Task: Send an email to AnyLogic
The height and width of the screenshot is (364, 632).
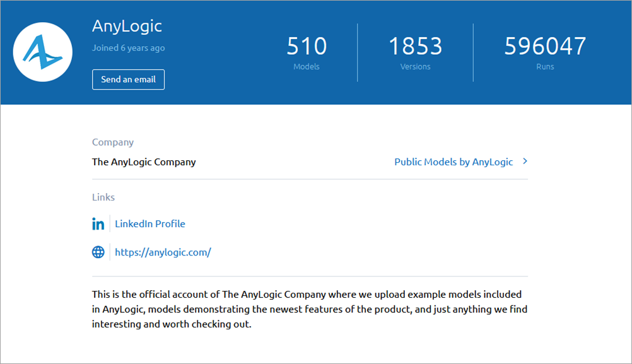Action: (128, 79)
